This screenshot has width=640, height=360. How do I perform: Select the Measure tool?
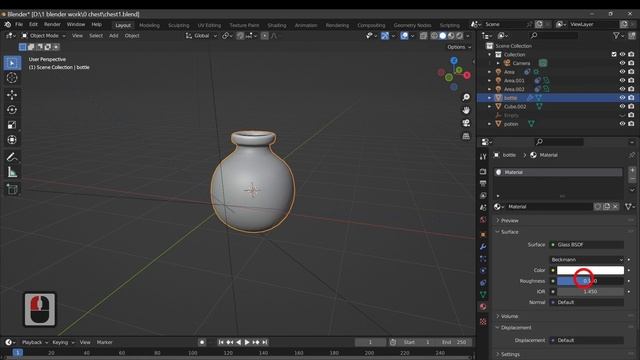click(12, 172)
